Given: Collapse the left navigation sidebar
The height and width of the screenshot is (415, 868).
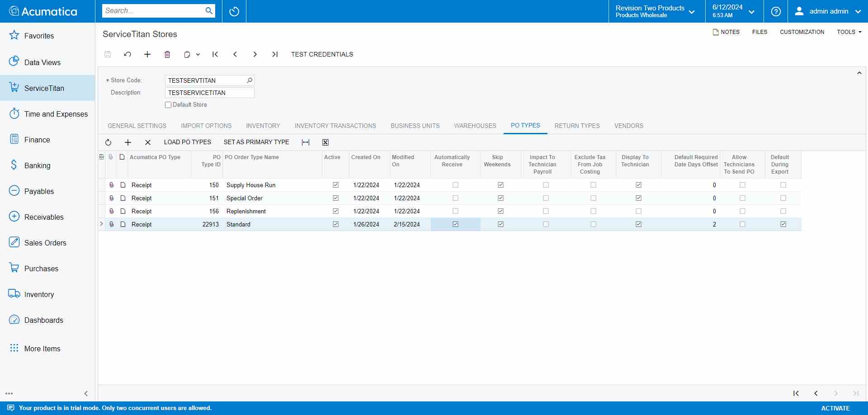Looking at the screenshot, I should (86, 394).
